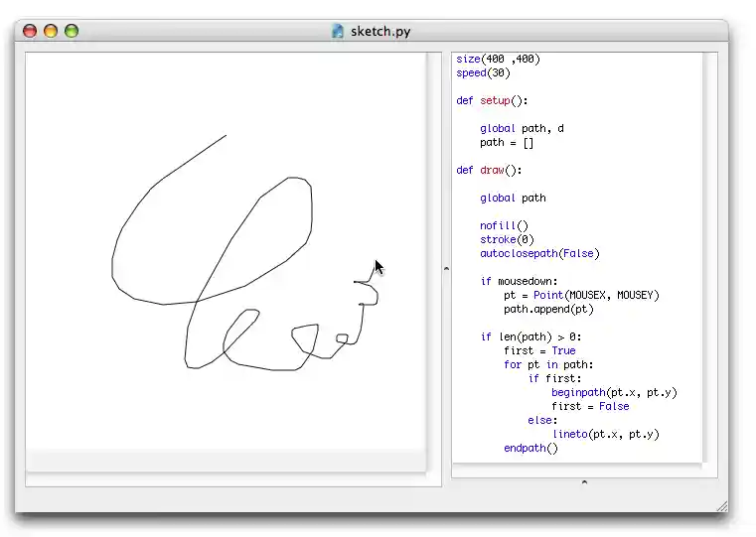Screen dimensions: 756x537
Task: Click the endpath() line in code
Action: pyautogui.click(x=531, y=448)
